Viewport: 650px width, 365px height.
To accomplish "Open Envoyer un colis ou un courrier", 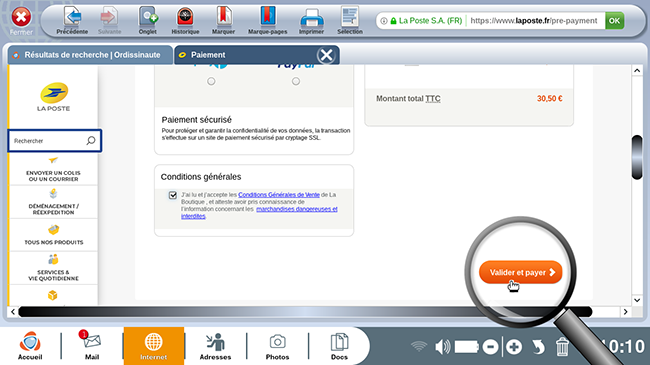I will tap(53, 170).
